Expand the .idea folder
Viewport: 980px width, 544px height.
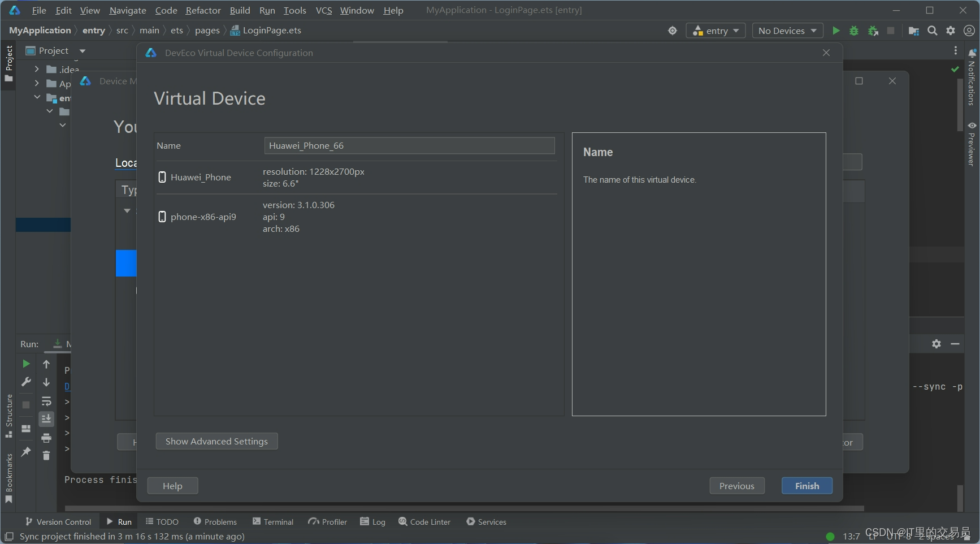[x=37, y=69]
